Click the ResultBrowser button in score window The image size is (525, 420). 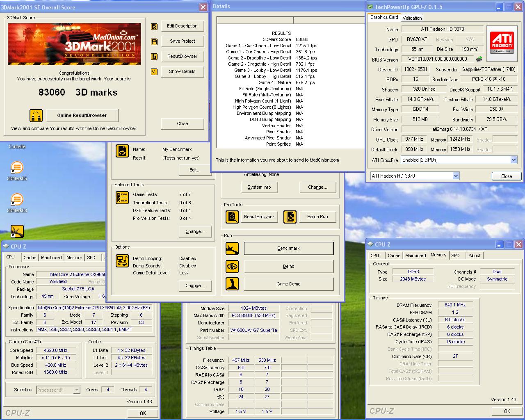click(x=183, y=57)
